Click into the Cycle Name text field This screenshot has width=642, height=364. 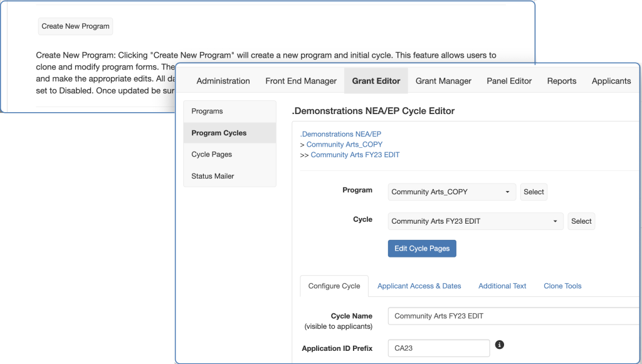[x=514, y=316]
